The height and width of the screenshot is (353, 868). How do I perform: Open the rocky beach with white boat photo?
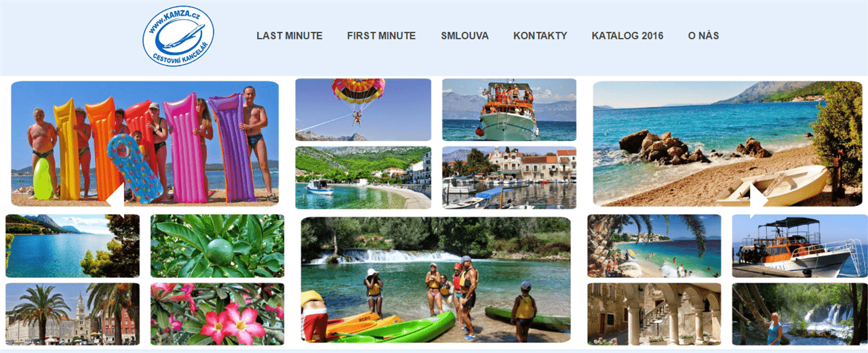point(728,144)
